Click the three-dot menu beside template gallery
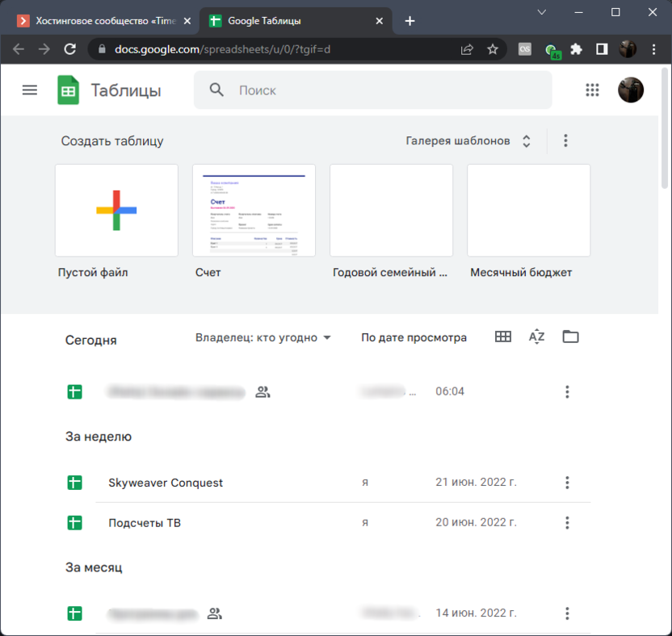This screenshot has width=672, height=636. 565,141
